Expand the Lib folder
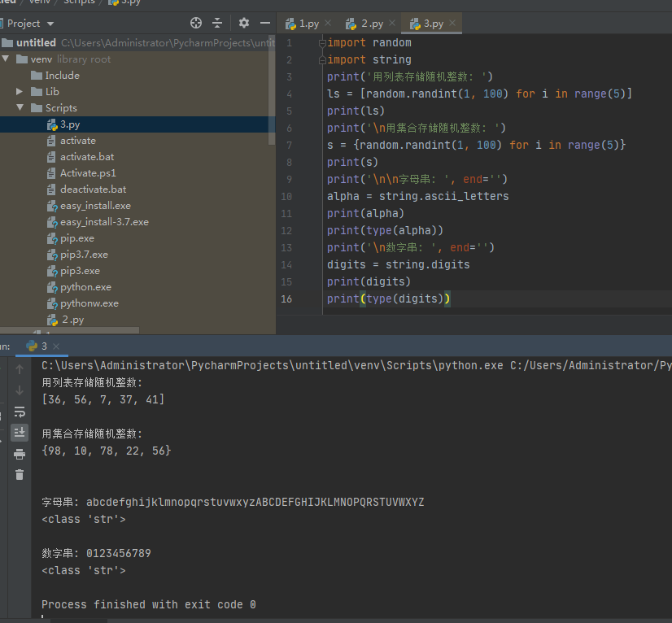The width and height of the screenshot is (672, 623). click(x=20, y=92)
